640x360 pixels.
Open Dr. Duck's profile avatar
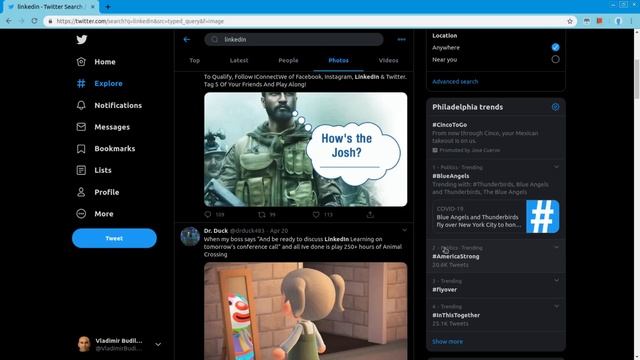coord(190,237)
